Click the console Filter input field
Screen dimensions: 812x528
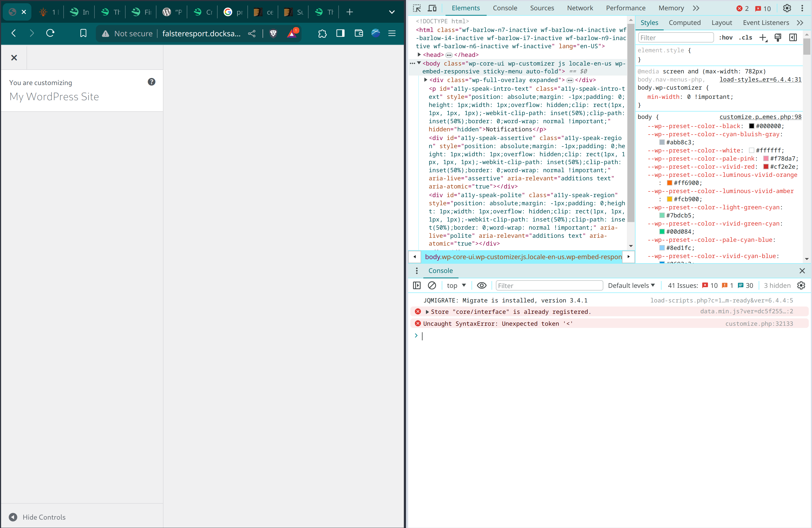pyautogui.click(x=549, y=285)
